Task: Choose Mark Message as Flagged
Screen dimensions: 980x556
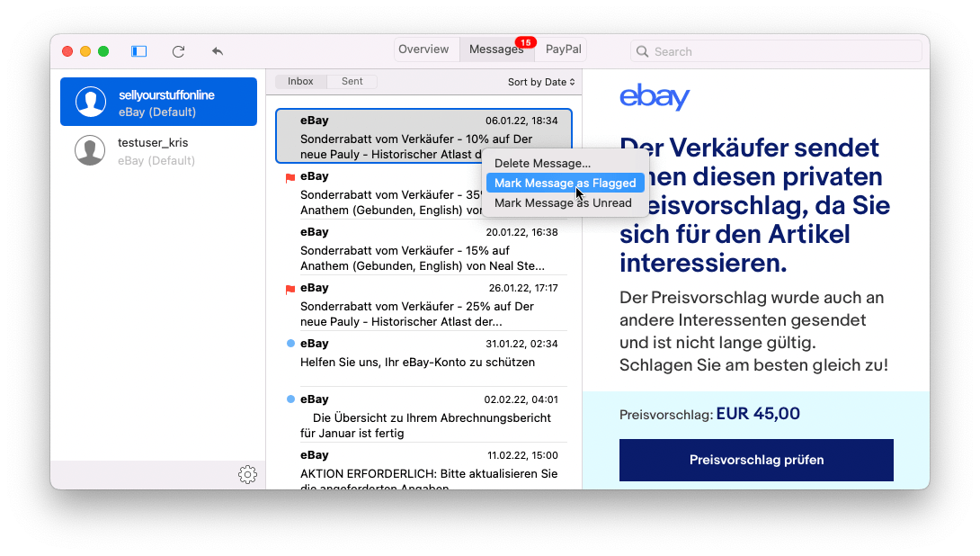Action: [565, 183]
